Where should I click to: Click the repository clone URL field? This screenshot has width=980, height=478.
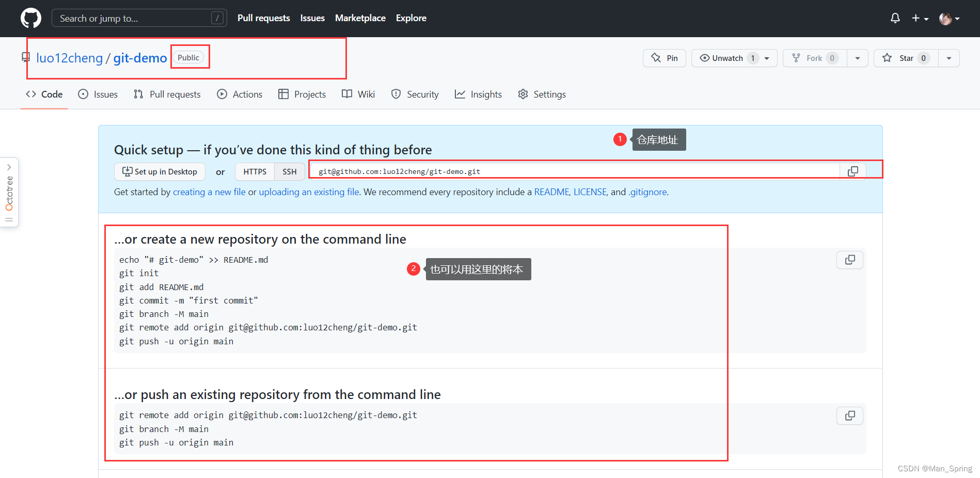click(x=575, y=171)
